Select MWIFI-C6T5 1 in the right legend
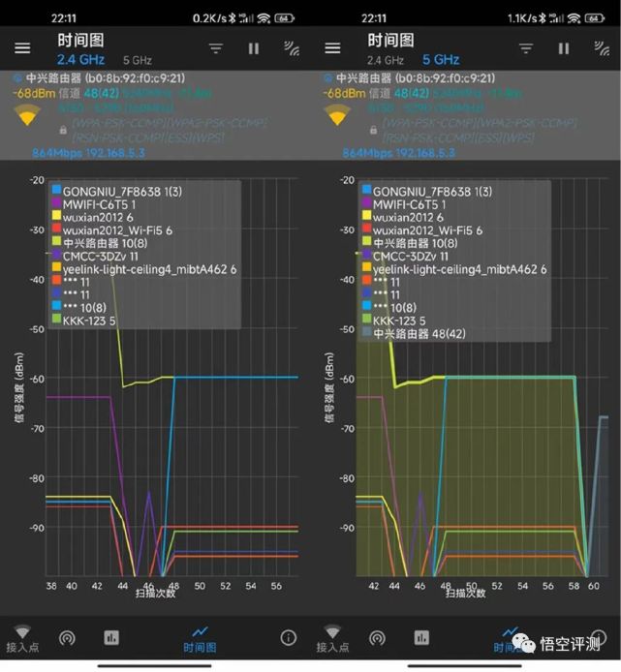Screen dimensions: 621x672 (410, 204)
